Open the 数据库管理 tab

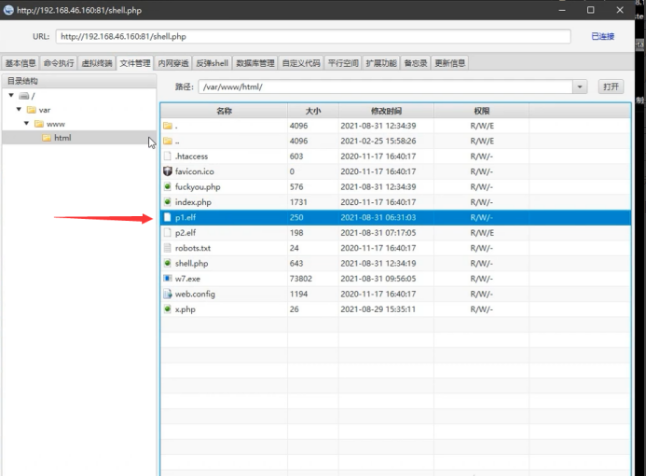pos(255,63)
